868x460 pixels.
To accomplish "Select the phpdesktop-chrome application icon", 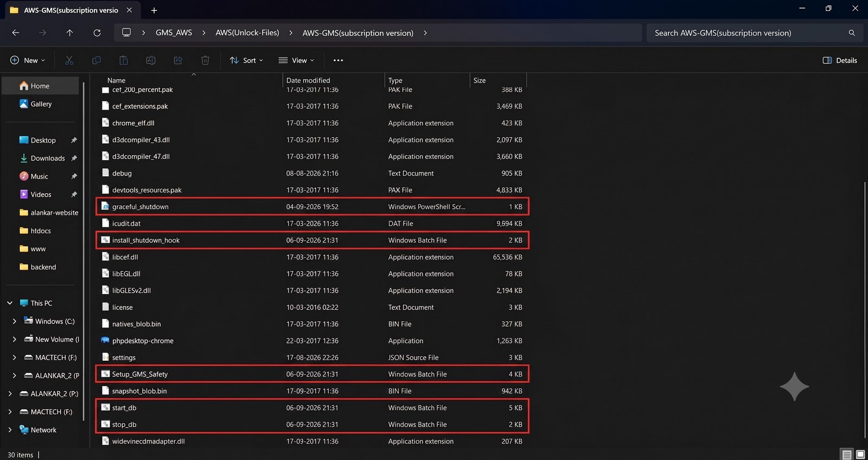I will coord(105,341).
